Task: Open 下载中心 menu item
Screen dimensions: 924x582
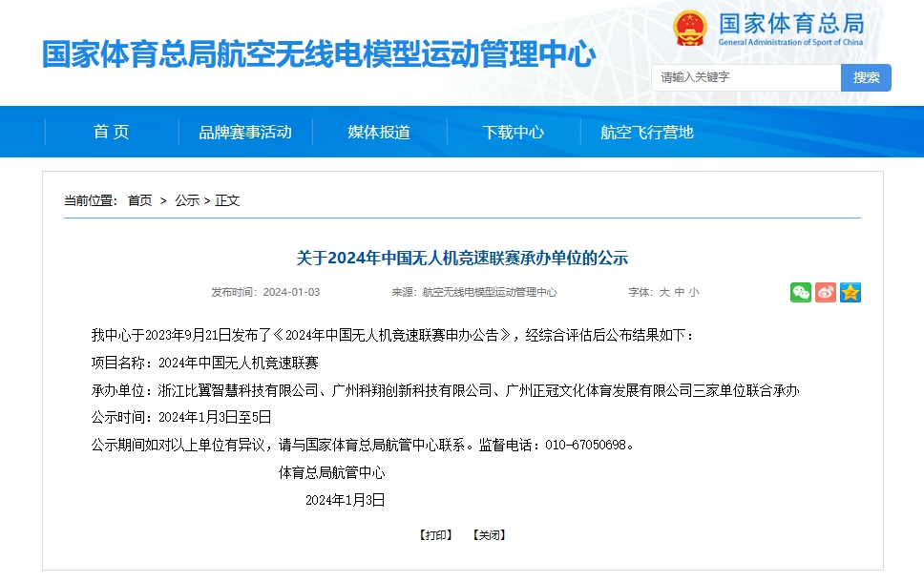Action: coord(514,133)
